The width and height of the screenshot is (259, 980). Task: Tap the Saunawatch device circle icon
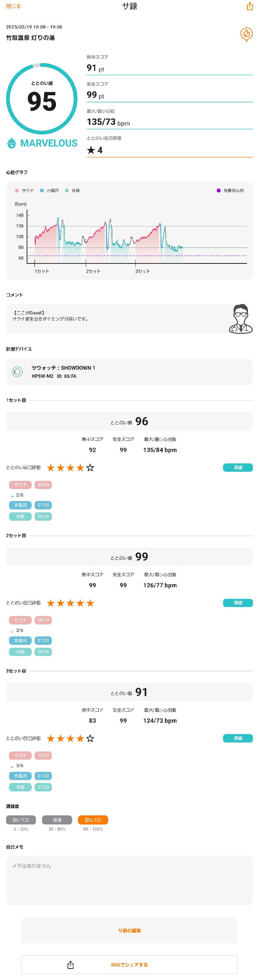coord(17,372)
